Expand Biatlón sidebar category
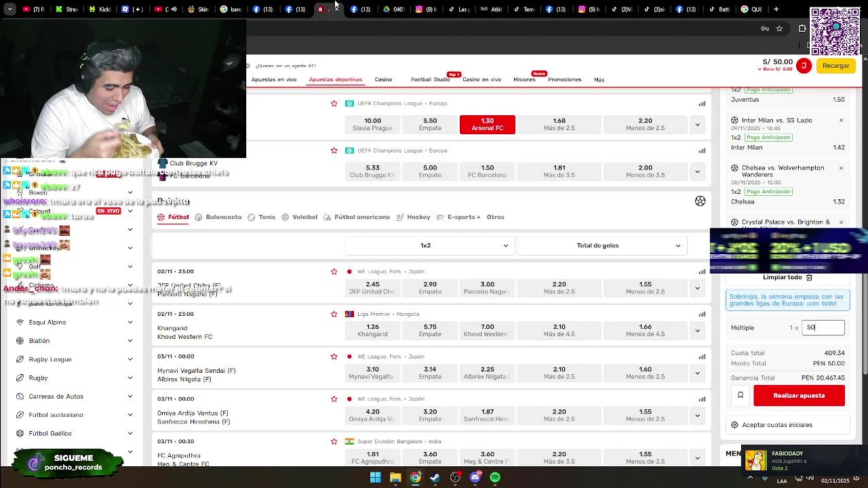 tap(130, 341)
